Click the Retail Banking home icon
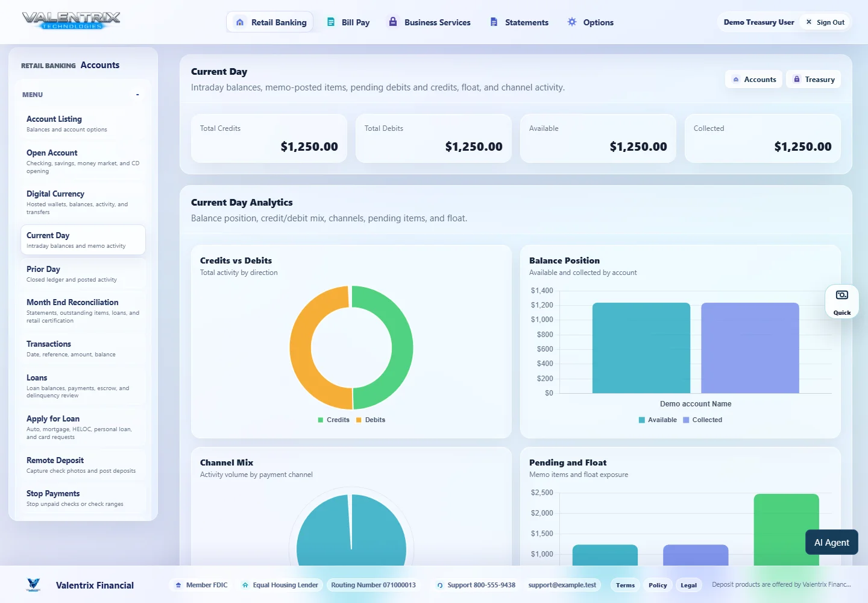The width and height of the screenshot is (868, 603). click(x=240, y=22)
